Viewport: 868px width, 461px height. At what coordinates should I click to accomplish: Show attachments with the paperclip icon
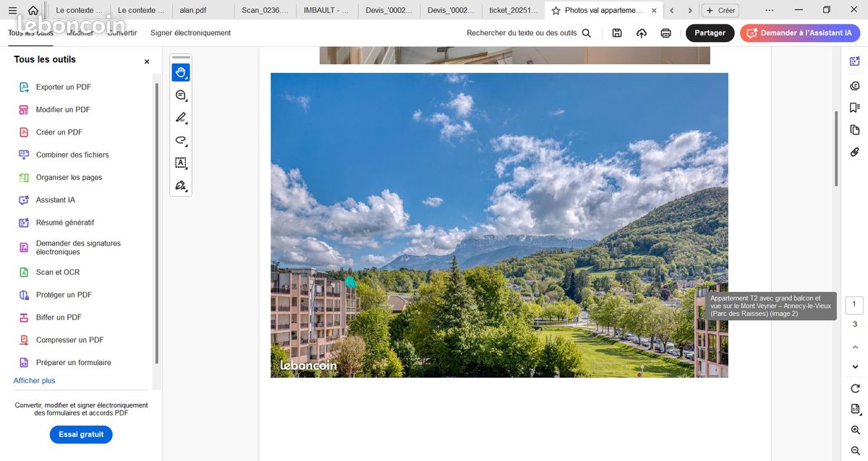click(x=855, y=152)
